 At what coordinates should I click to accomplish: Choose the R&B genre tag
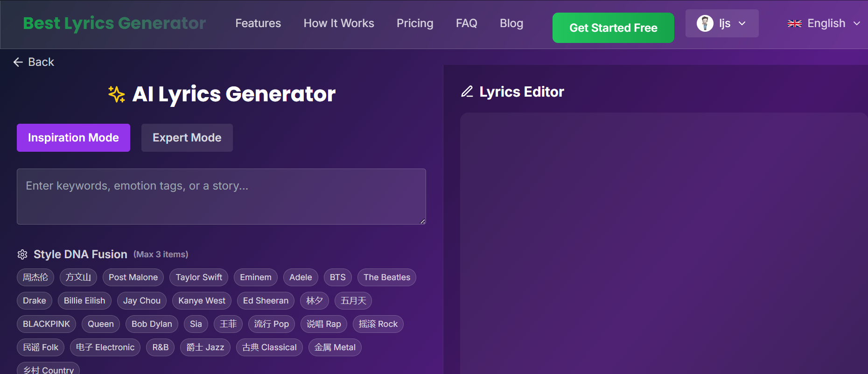(x=161, y=347)
